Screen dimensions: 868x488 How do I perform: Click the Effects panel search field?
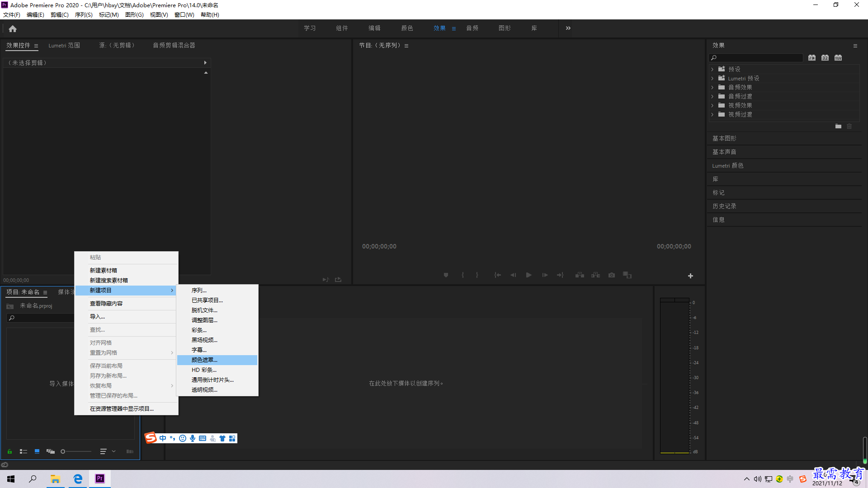(x=756, y=58)
